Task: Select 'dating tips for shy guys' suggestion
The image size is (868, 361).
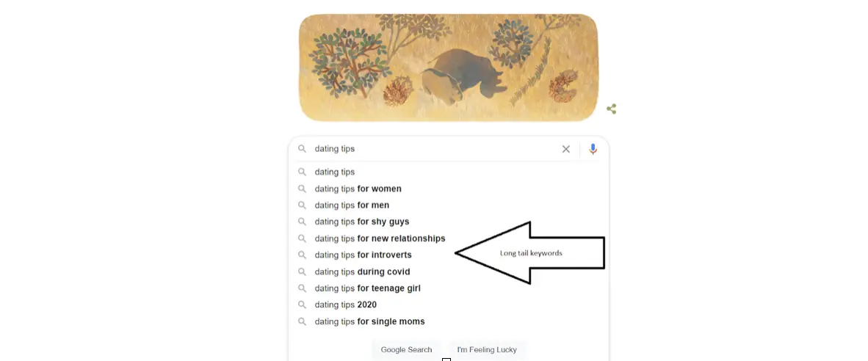Action: [362, 222]
